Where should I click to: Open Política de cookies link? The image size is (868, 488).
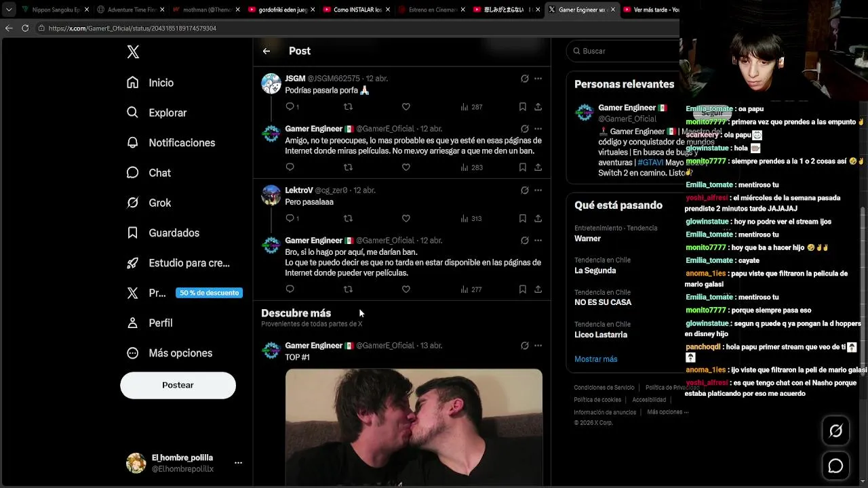click(x=597, y=400)
